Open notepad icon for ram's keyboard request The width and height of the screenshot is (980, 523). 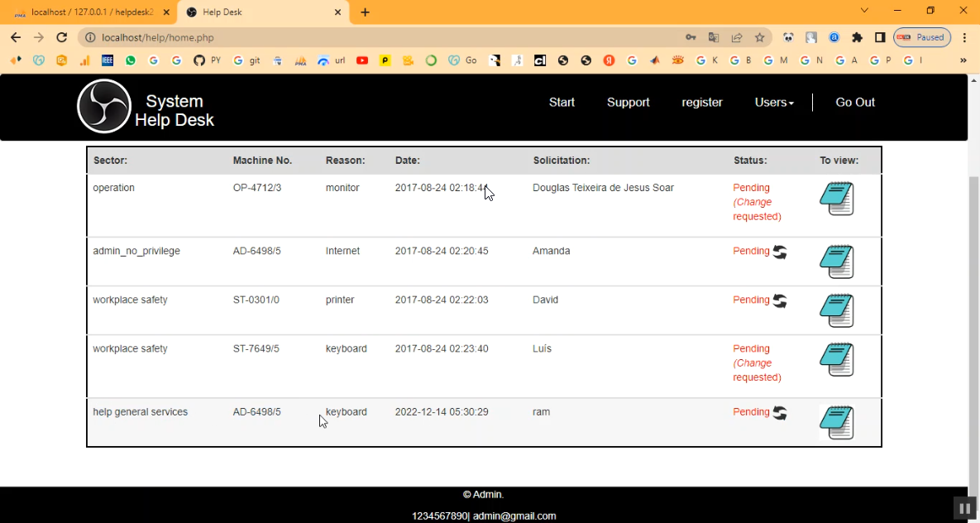pyautogui.click(x=836, y=423)
